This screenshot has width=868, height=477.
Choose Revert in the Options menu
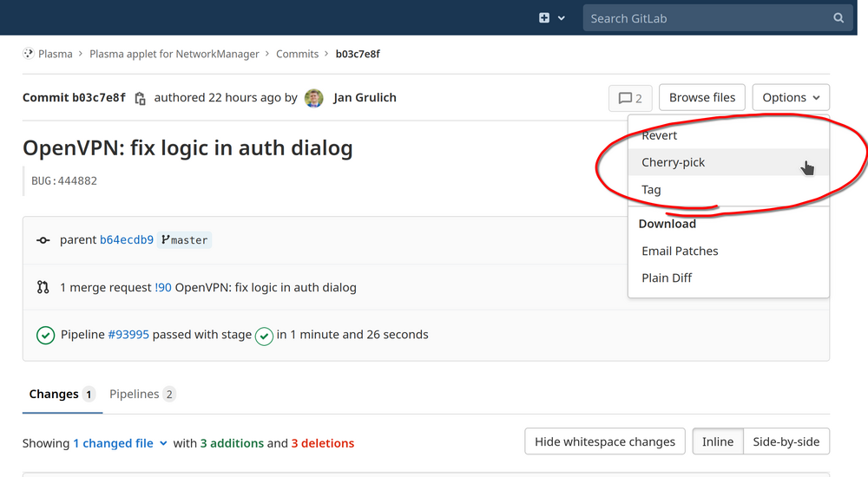click(660, 135)
